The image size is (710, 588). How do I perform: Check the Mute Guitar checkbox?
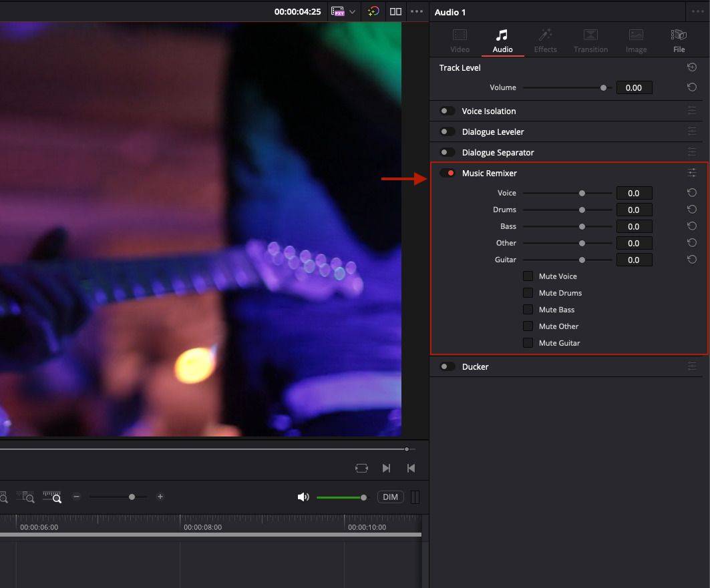click(528, 342)
